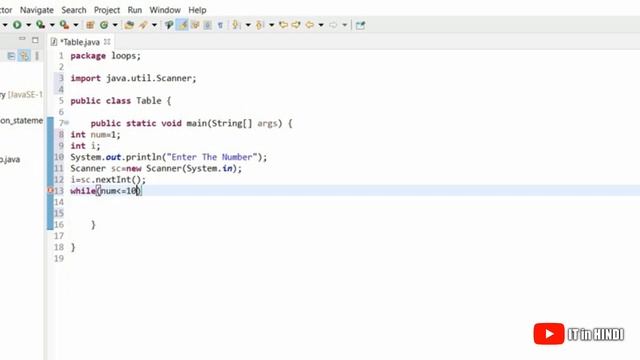This screenshot has height=360, width=640.
Task: Click the 'while(num<=10)' line
Action: tap(105, 191)
